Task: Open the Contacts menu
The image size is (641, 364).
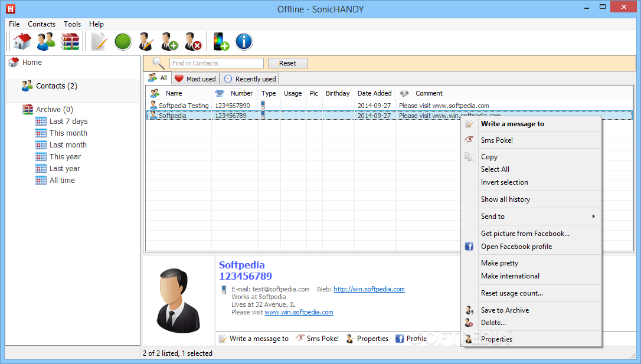Action: (x=42, y=24)
